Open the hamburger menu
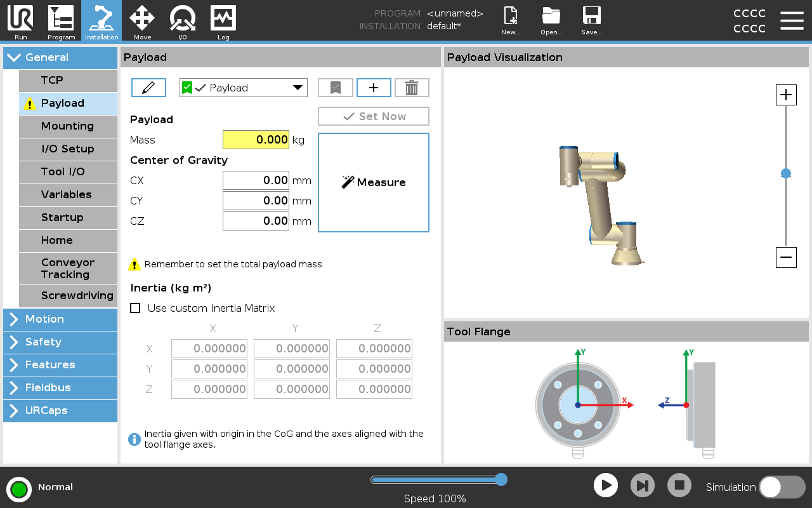812x508 pixels. tap(792, 20)
